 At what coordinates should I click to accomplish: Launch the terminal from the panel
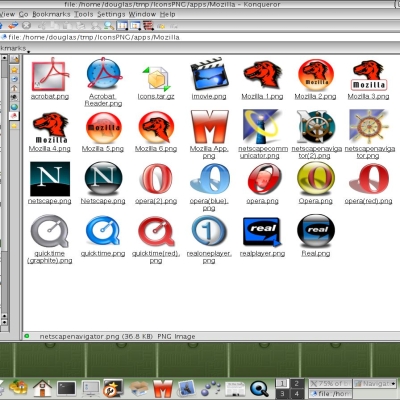(66, 388)
